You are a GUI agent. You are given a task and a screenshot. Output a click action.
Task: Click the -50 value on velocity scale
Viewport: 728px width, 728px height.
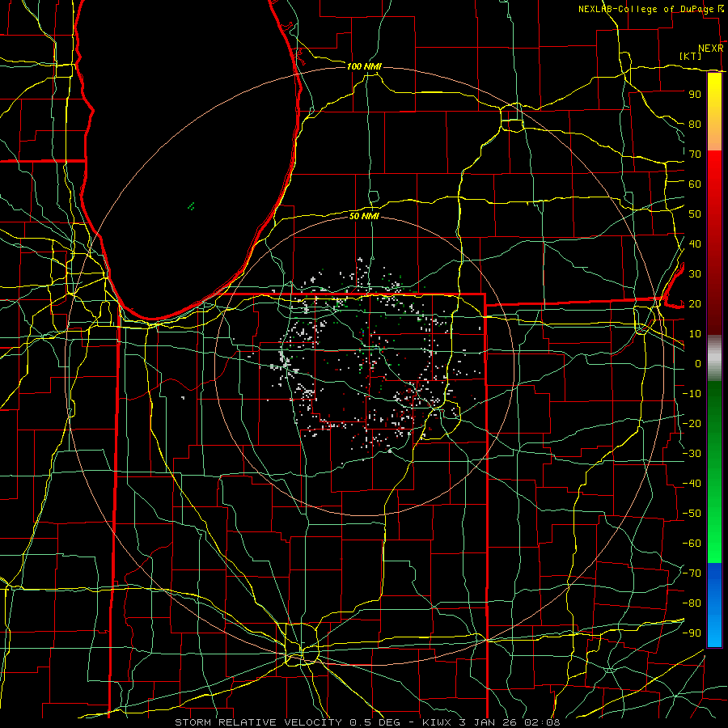pos(692,514)
